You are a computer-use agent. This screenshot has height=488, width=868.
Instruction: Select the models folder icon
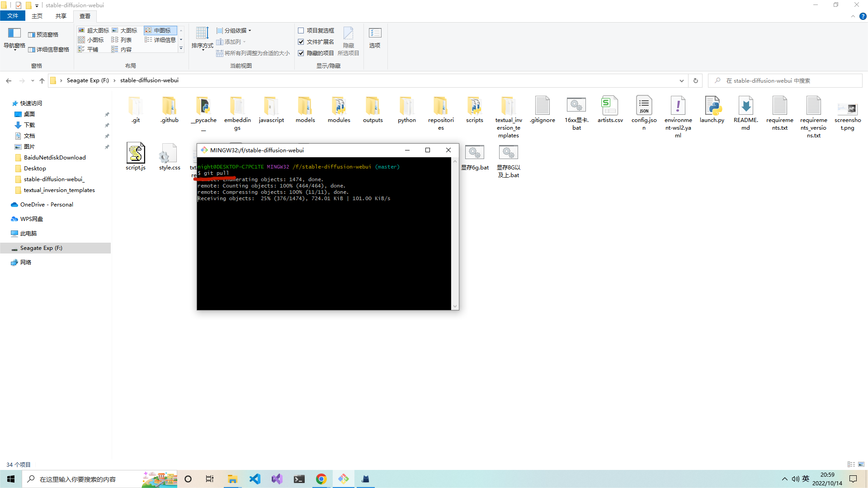[x=305, y=107]
